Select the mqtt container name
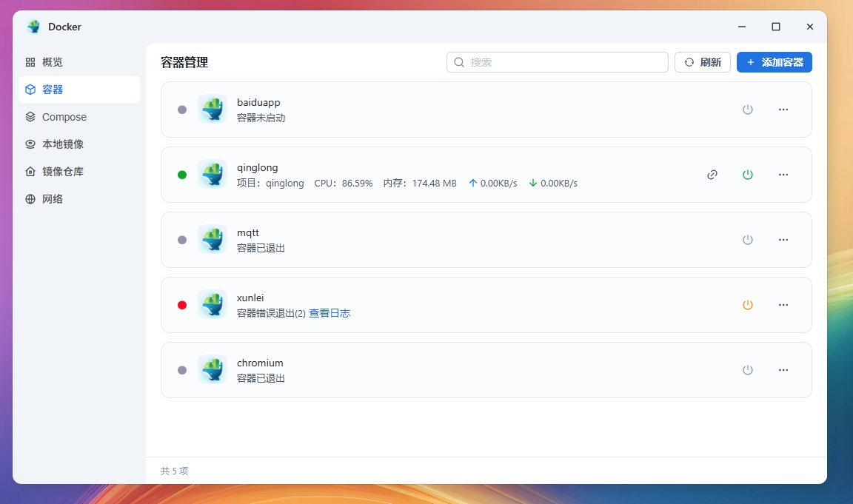This screenshot has width=853, height=504. pos(248,232)
